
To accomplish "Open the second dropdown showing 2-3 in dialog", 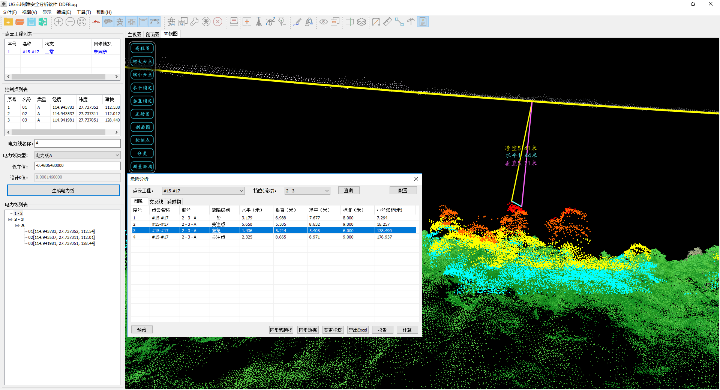I will click(x=307, y=190).
